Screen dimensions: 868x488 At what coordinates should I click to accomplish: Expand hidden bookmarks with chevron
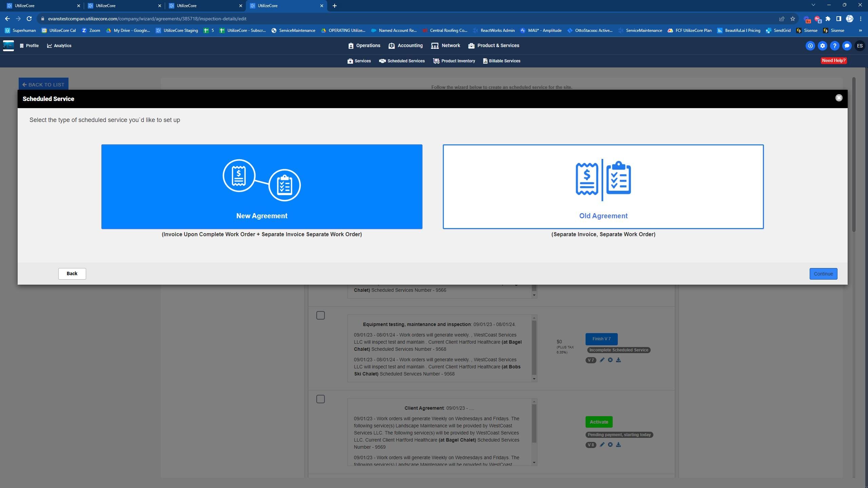(860, 30)
